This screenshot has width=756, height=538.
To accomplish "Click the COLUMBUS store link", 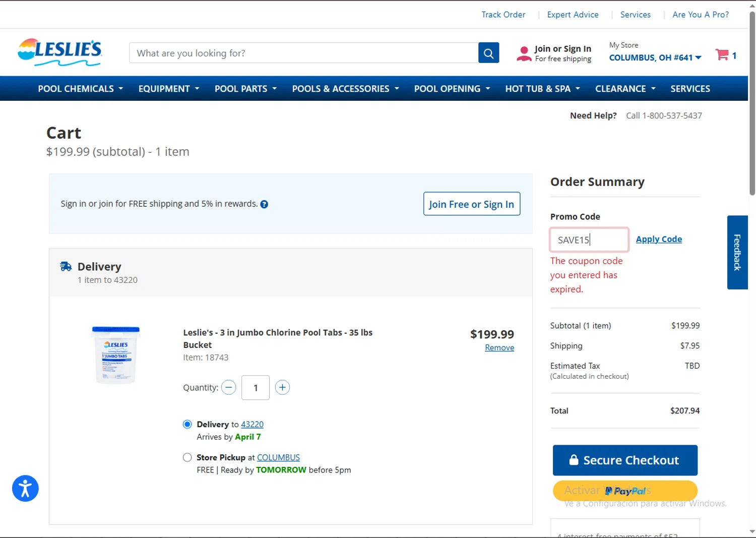I will [278, 457].
